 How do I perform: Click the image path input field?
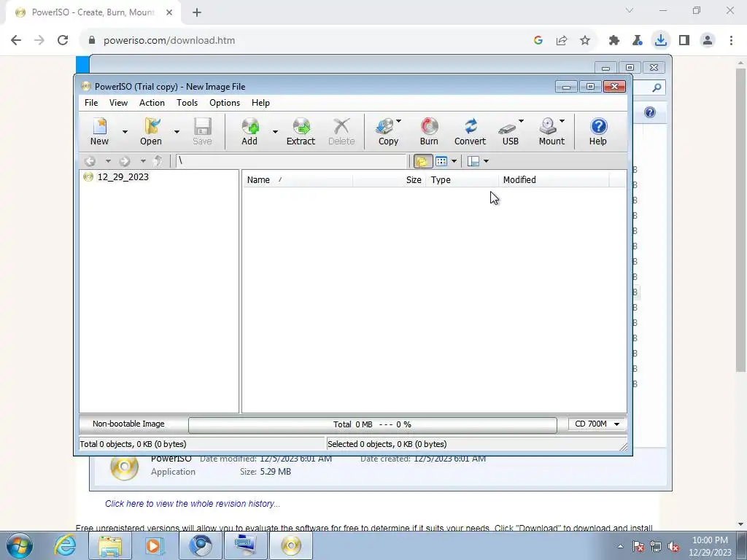pos(292,161)
